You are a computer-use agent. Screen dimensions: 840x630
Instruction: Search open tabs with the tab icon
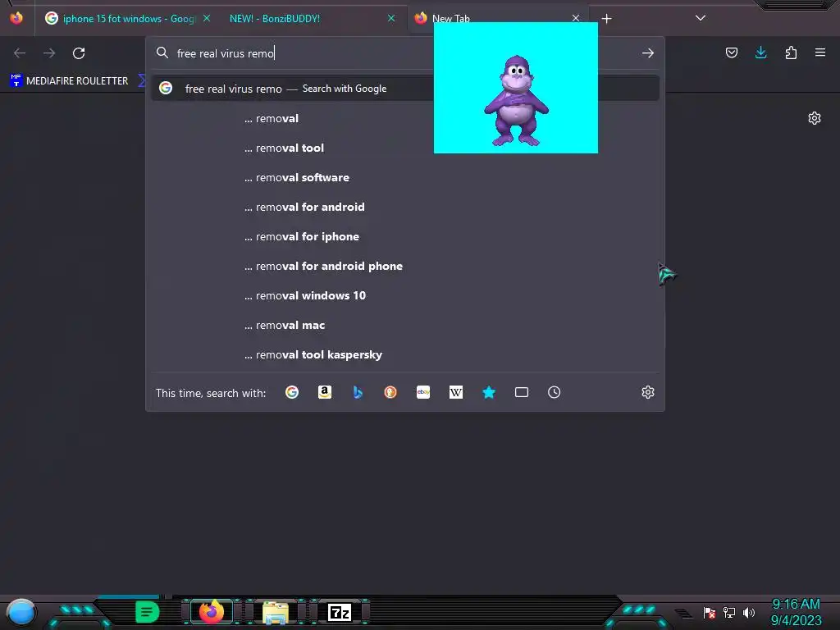click(x=522, y=392)
